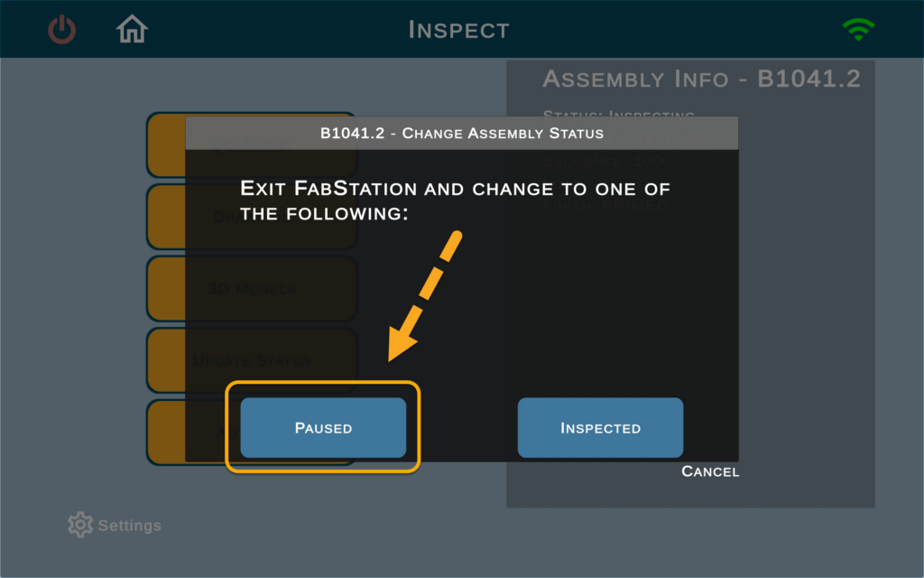Open the Settings gear icon

point(80,525)
